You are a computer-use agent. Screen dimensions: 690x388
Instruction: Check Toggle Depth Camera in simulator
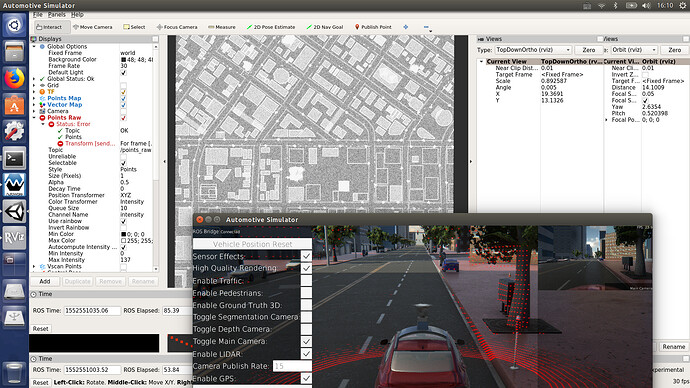point(306,329)
